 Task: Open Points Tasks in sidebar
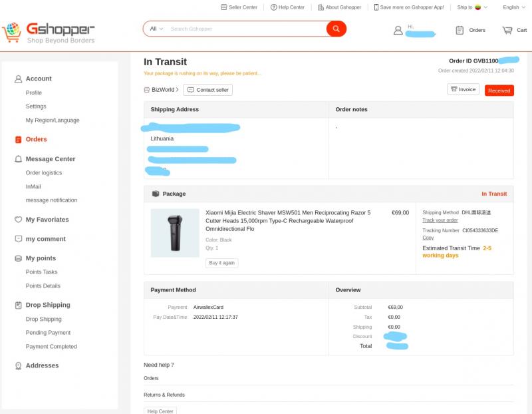pos(41,272)
